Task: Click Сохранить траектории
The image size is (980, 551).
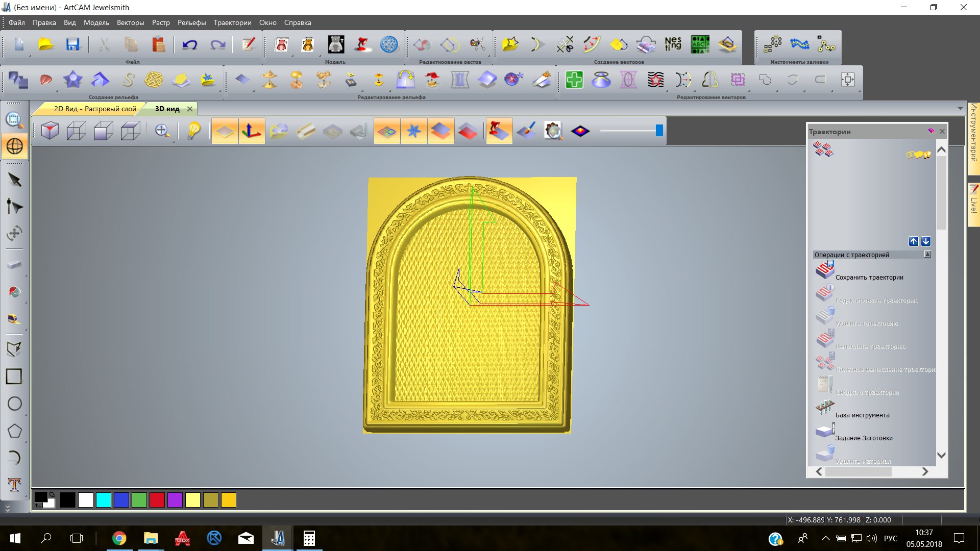Action: tap(869, 277)
